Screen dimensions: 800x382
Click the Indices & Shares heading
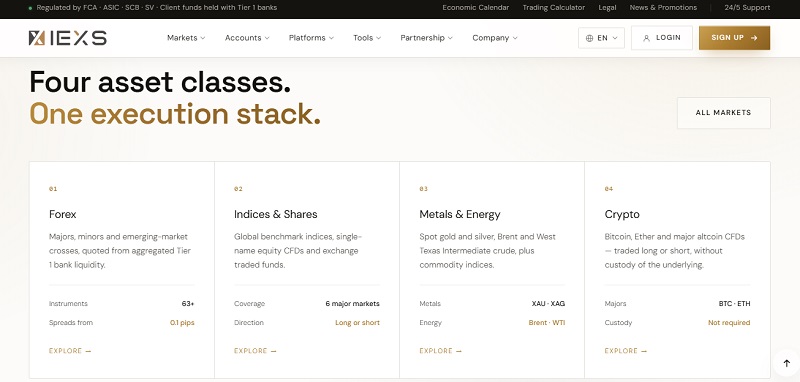[276, 214]
